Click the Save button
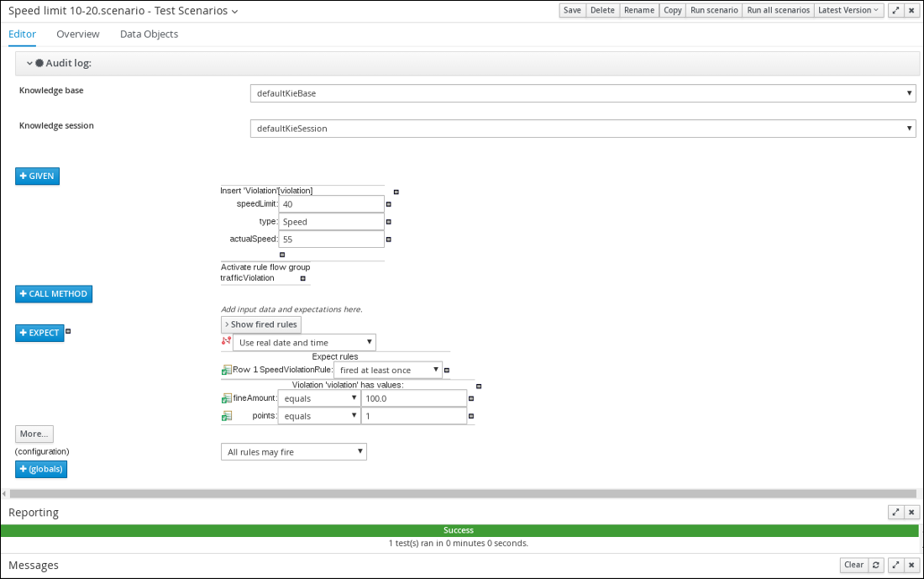The width and height of the screenshot is (924, 579). (x=572, y=10)
